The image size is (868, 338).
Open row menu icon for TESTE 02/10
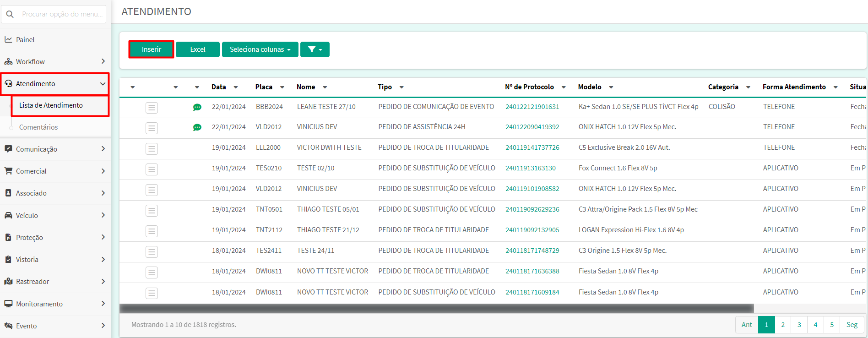(152, 169)
